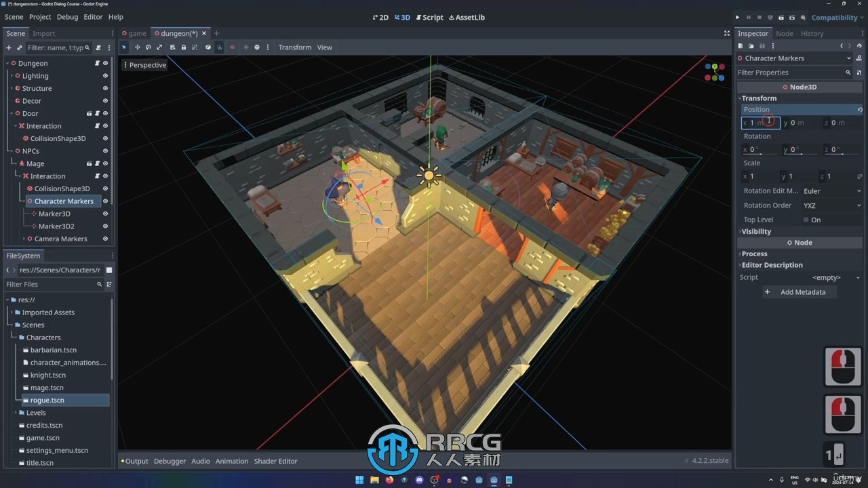Create new resource icon in Inspector
This screenshot has width=868, height=488.
pos(741,46)
